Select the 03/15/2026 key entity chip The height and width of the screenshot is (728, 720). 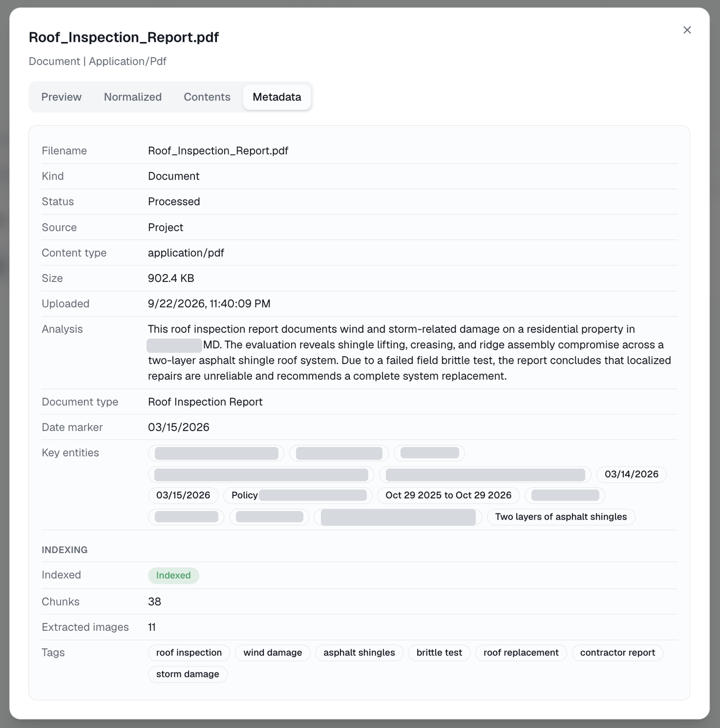click(183, 495)
